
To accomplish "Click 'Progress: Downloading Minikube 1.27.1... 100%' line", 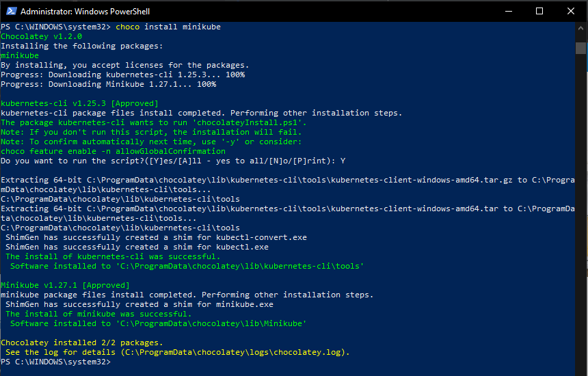I will [x=109, y=84].
